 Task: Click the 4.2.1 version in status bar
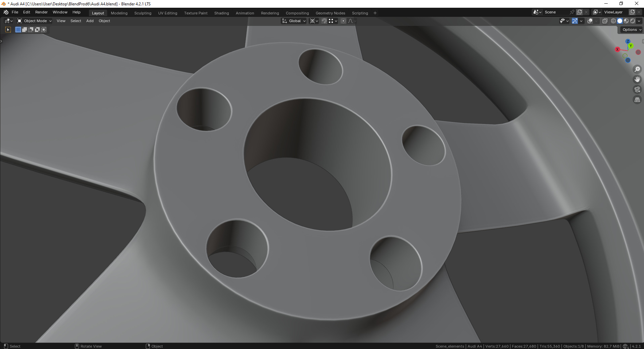coord(636,346)
